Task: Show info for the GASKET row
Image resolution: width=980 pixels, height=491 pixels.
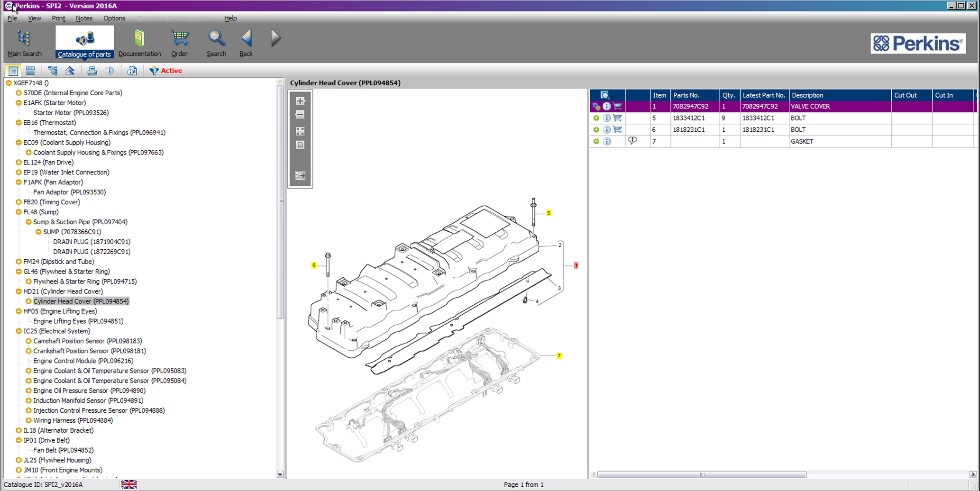Action: pos(607,141)
